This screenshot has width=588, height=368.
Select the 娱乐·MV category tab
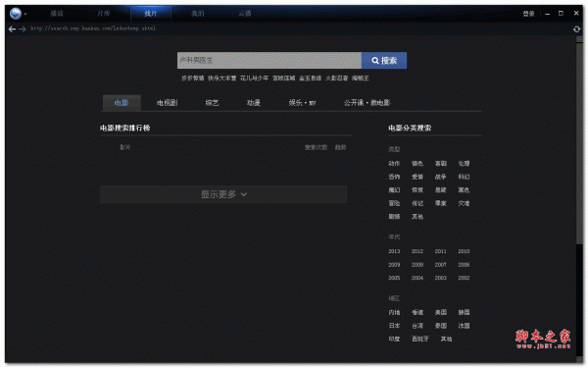pos(302,103)
